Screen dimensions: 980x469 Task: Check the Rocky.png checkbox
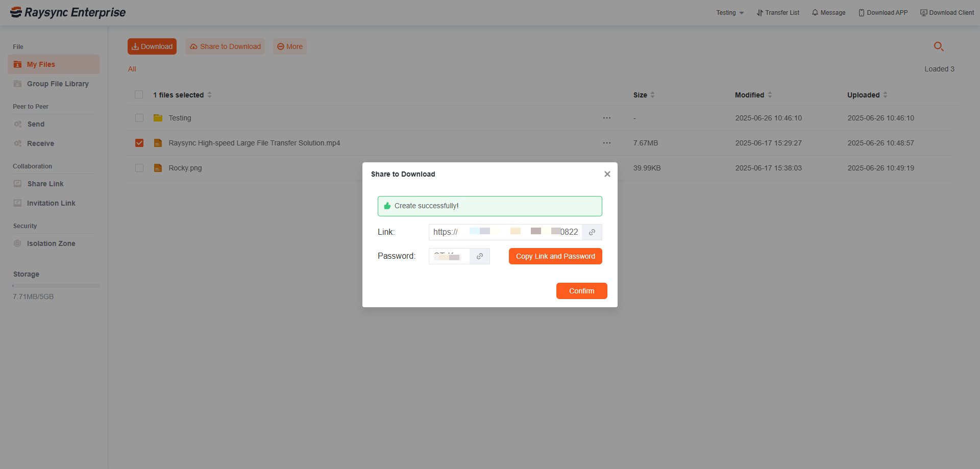[139, 168]
